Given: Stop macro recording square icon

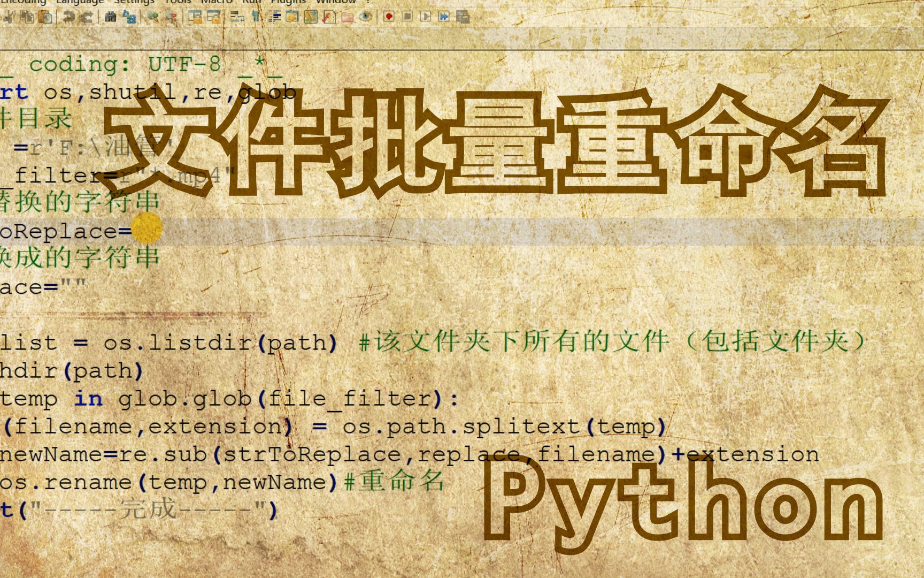Looking at the screenshot, I should pyautogui.click(x=407, y=17).
